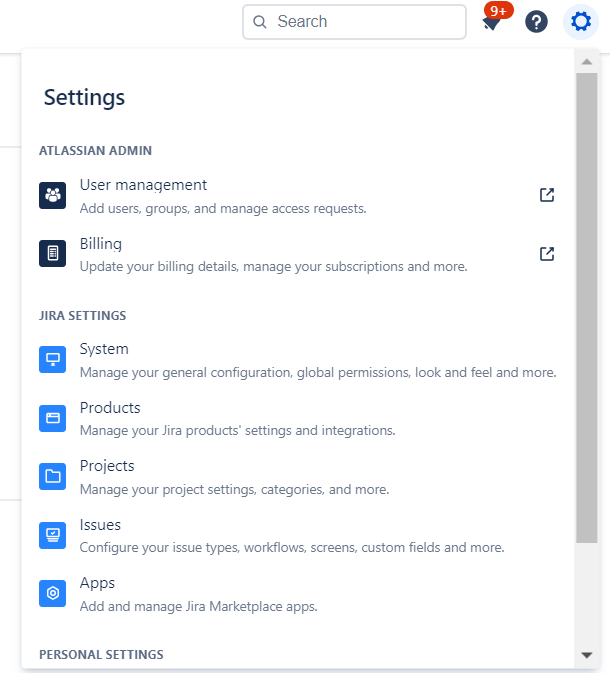Open User management external link arrow

coord(547,195)
